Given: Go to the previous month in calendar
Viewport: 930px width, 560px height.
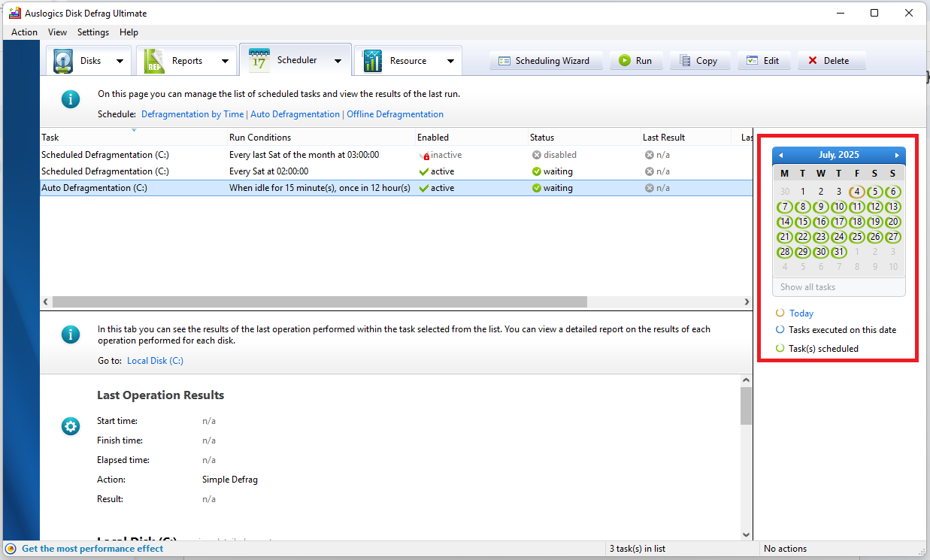Looking at the screenshot, I should pyautogui.click(x=780, y=155).
